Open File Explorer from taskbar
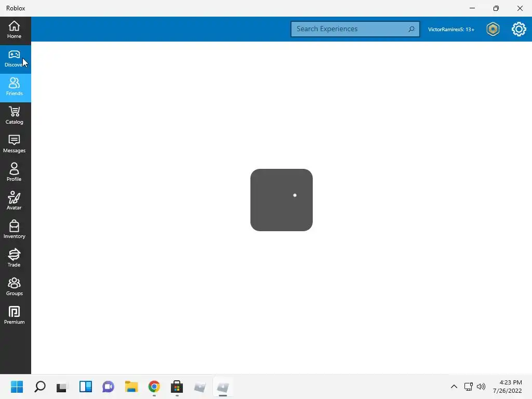The height and width of the screenshot is (399, 532). (131, 387)
